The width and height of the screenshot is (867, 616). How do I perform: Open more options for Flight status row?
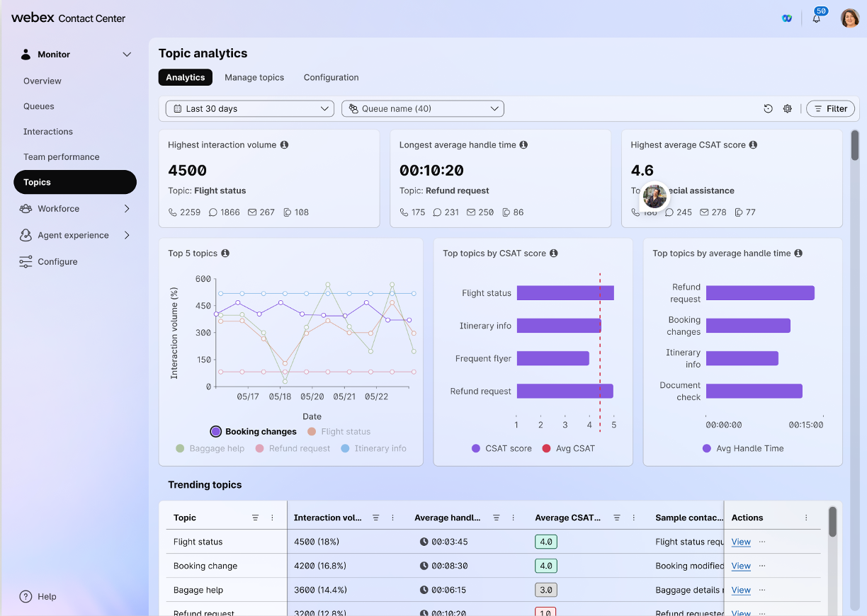762,542
